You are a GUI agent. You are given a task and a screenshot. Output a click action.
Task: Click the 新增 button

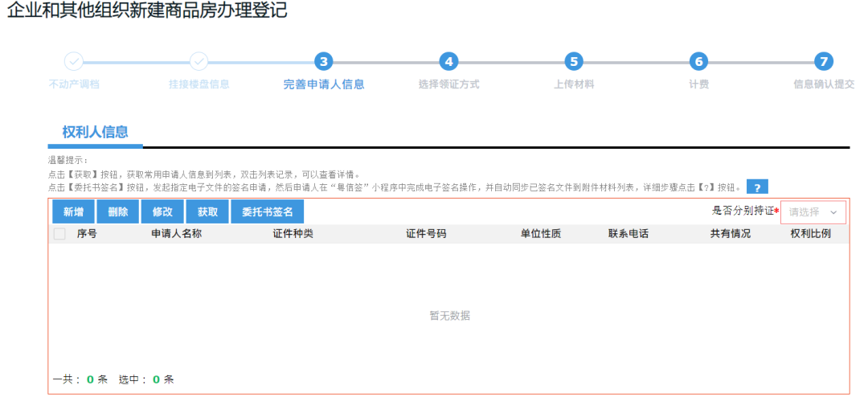click(74, 212)
